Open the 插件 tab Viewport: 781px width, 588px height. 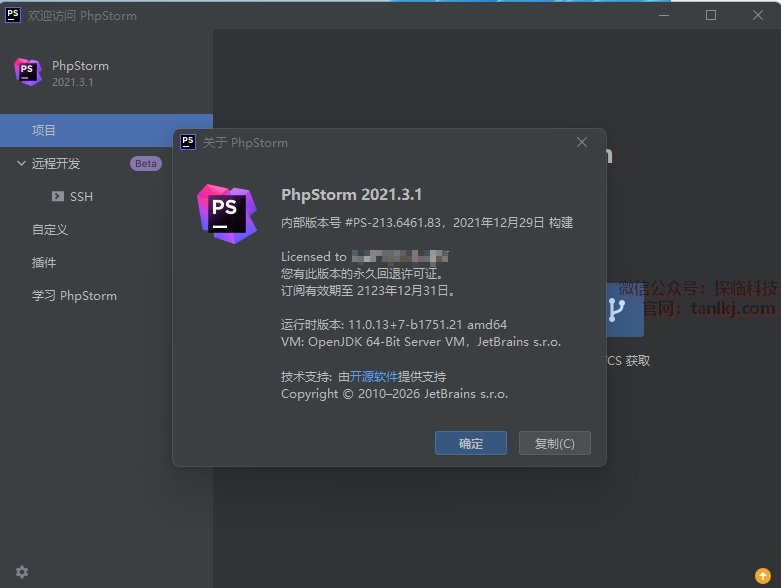[44, 262]
